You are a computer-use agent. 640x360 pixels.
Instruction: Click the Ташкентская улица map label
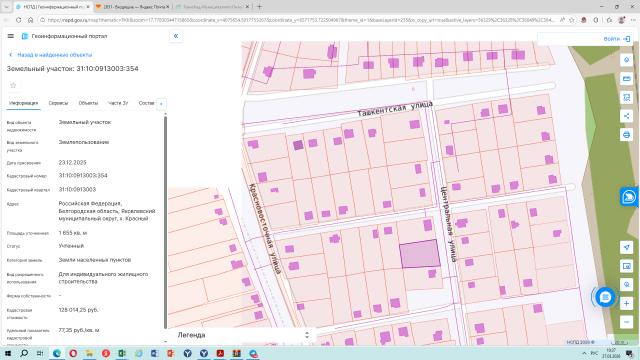point(395,109)
